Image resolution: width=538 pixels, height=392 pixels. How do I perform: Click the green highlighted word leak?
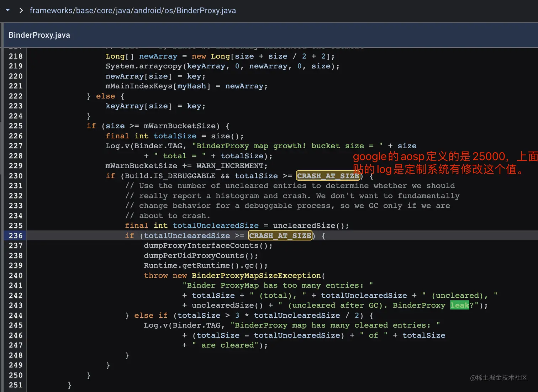click(460, 305)
